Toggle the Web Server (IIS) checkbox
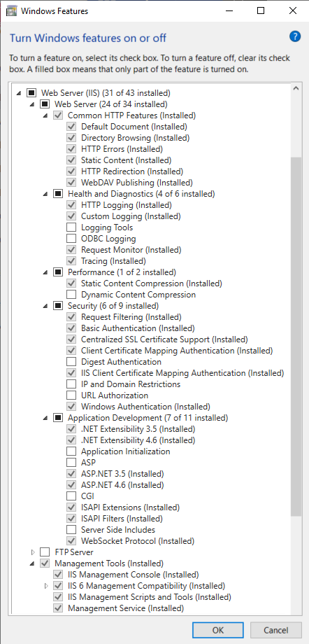 click(31, 93)
